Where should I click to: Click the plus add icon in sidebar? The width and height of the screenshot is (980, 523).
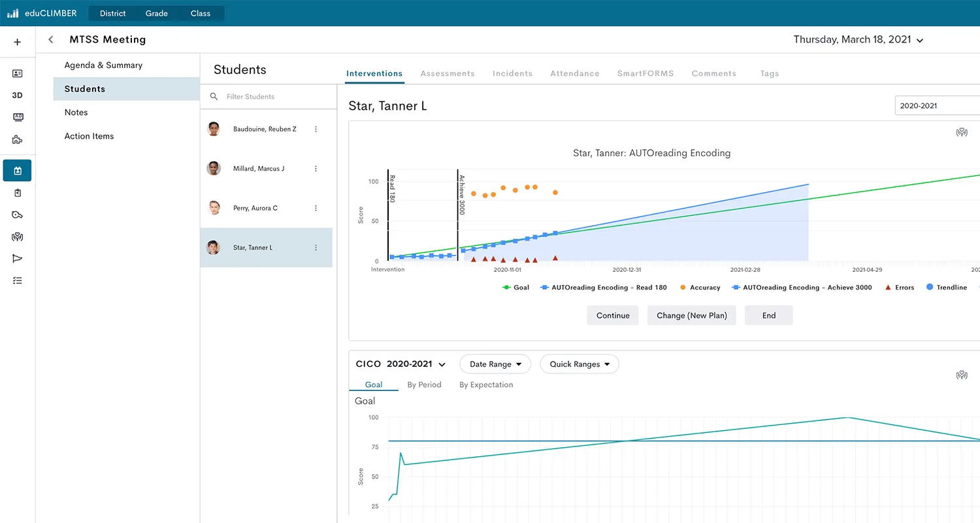click(x=18, y=42)
